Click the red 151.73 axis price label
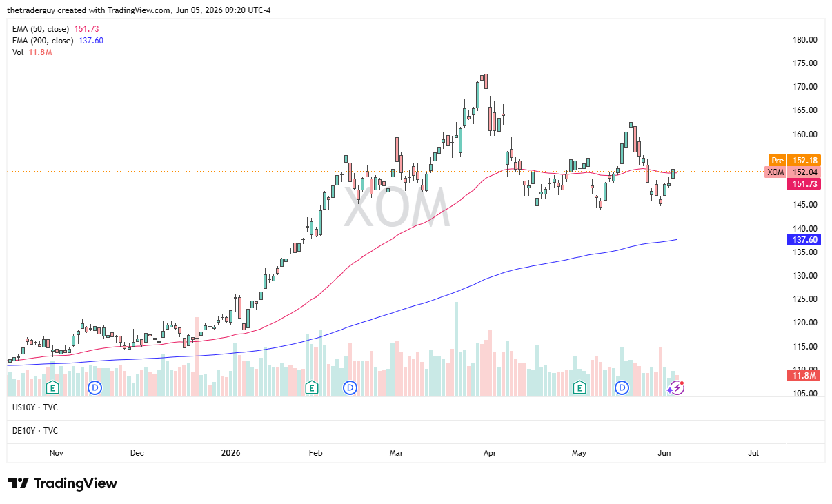 pyautogui.click(x=803, y=184)
